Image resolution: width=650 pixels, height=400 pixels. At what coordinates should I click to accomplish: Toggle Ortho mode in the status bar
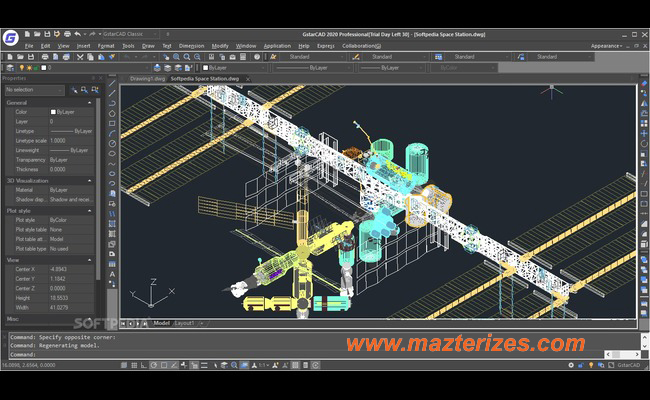(x=144, y=365)
